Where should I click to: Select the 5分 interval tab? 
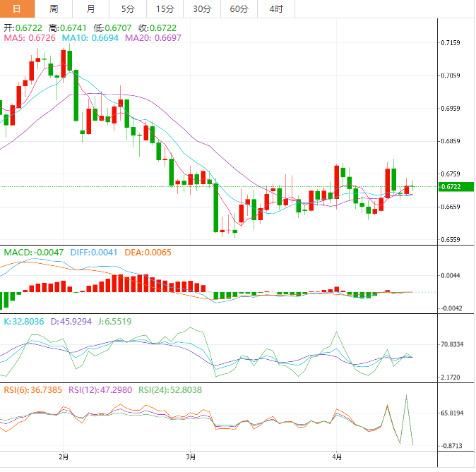point(127,9)
